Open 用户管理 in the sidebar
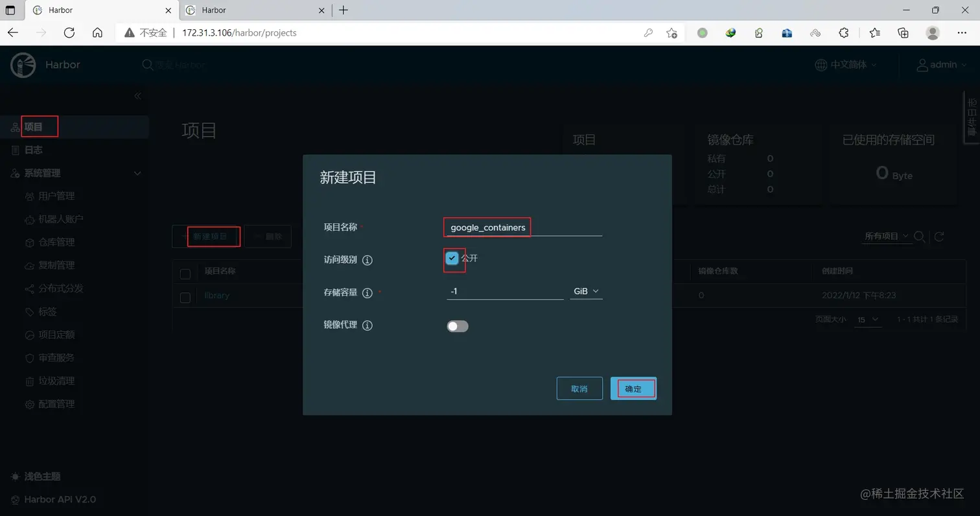Image resolution: width=980 pixels, height=516 pixels. (x=56, y=196)
